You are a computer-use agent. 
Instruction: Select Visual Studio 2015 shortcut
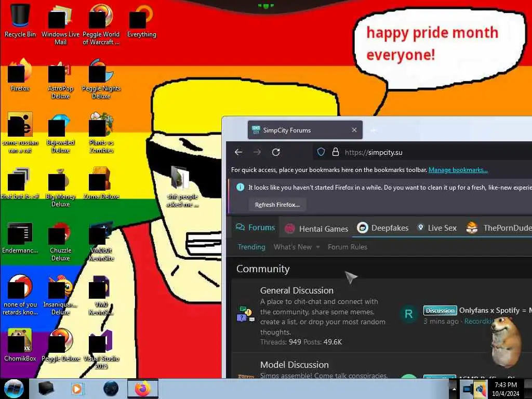pyautogui.click(x=101, y=350)
